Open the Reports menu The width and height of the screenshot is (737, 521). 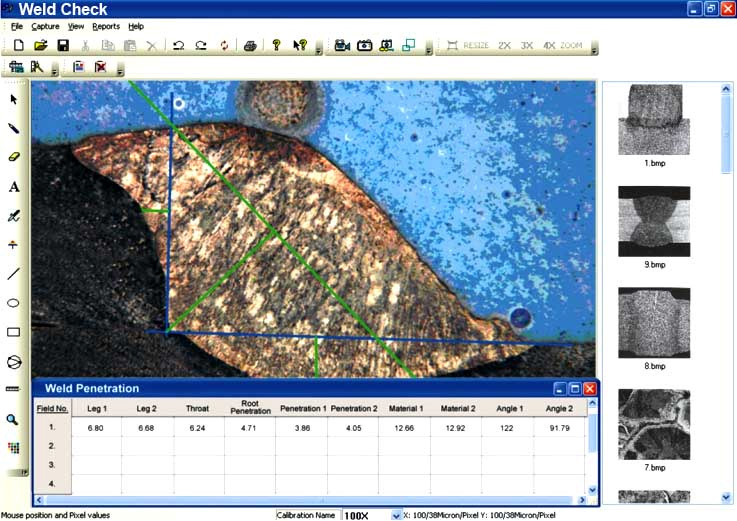coord(106,26)
